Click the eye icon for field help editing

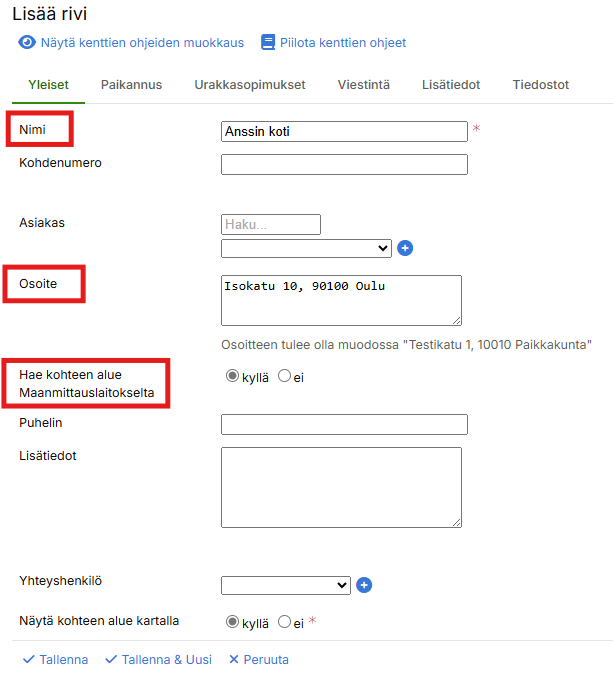click(27, 43)
